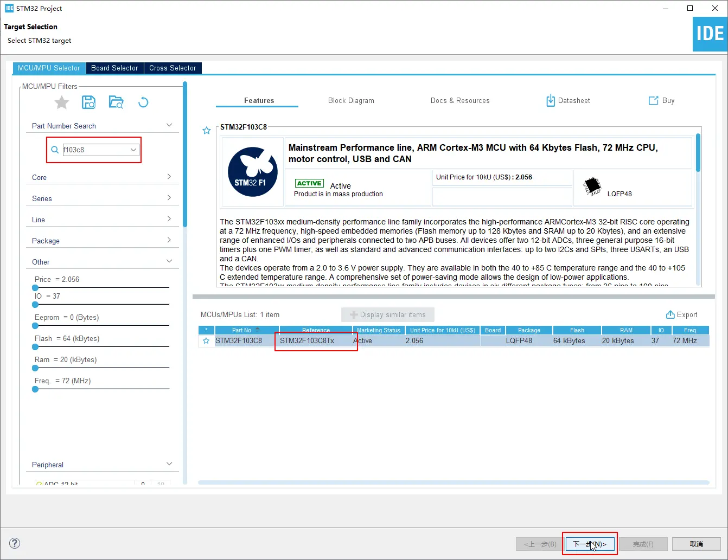728x560 pixels.
Task: Click the Datasheet download icon
Action: [x=551, y=100]
